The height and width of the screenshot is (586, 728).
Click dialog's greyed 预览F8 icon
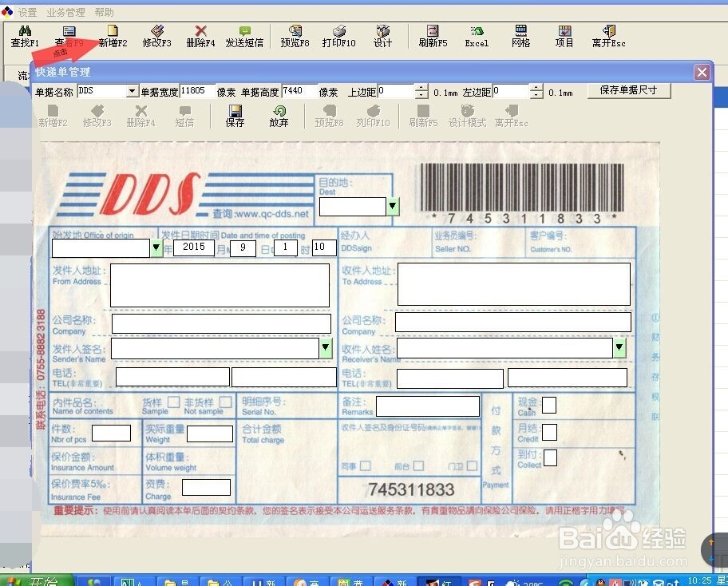(329, 111)
